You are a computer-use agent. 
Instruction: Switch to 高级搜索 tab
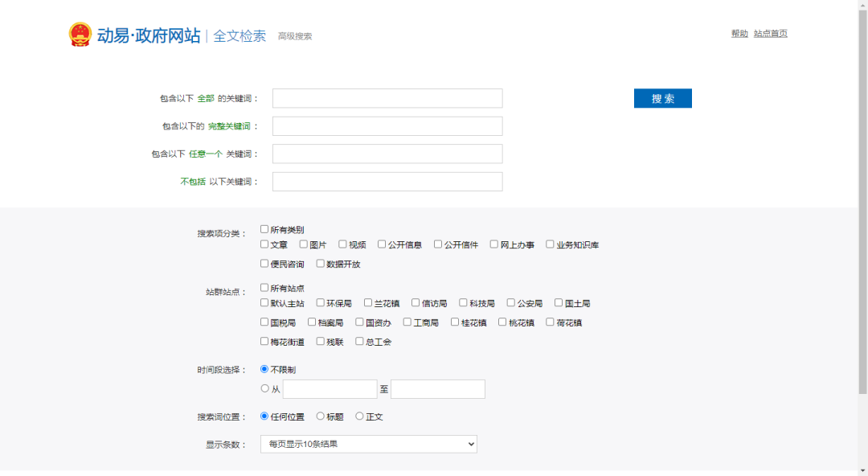point(295,36)
